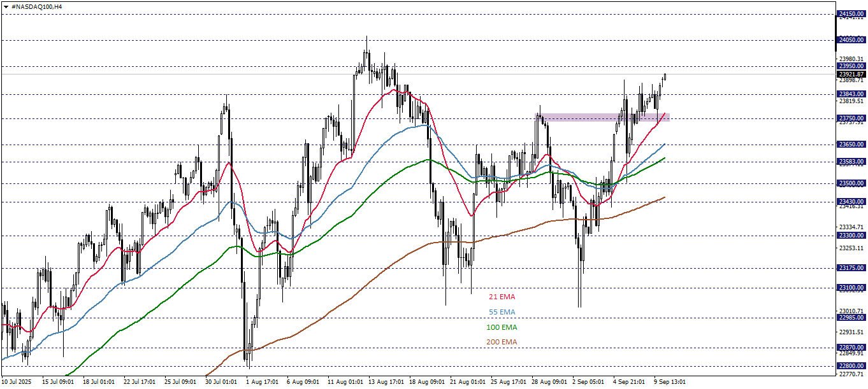Image resolution: width=868 pixels, height=389 pixels.
Task: Click the 28 Aug 09:01 time label
Action: point(548,382)
